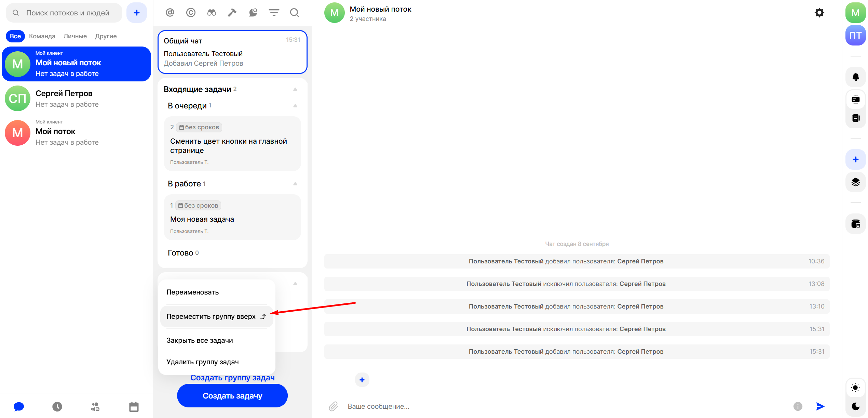
Task: Switch to the Команда tab
Action: [x=42, y=36]
